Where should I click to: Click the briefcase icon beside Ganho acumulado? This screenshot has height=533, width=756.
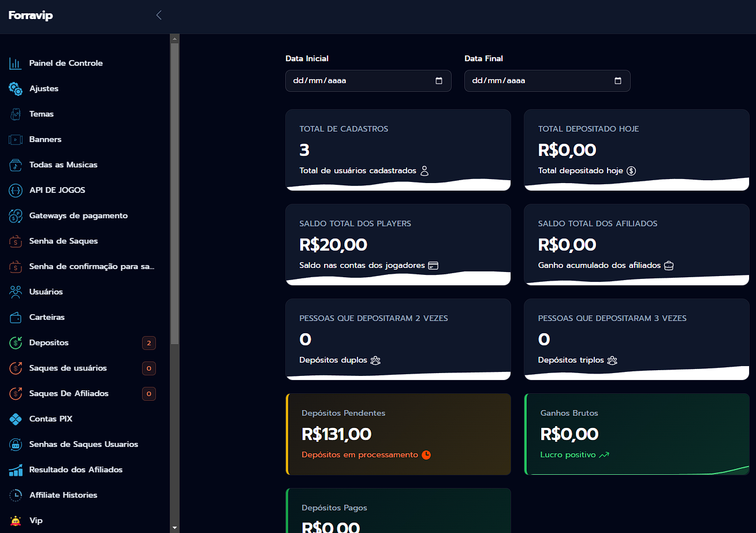pos(669,266)
